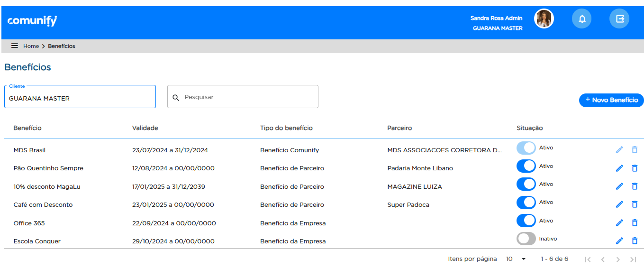Open Sandra Rosa's profile avatar

point(544,19)
